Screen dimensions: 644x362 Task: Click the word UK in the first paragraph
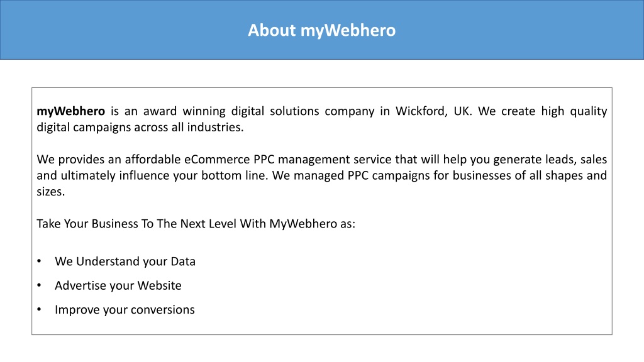[462, 111]
